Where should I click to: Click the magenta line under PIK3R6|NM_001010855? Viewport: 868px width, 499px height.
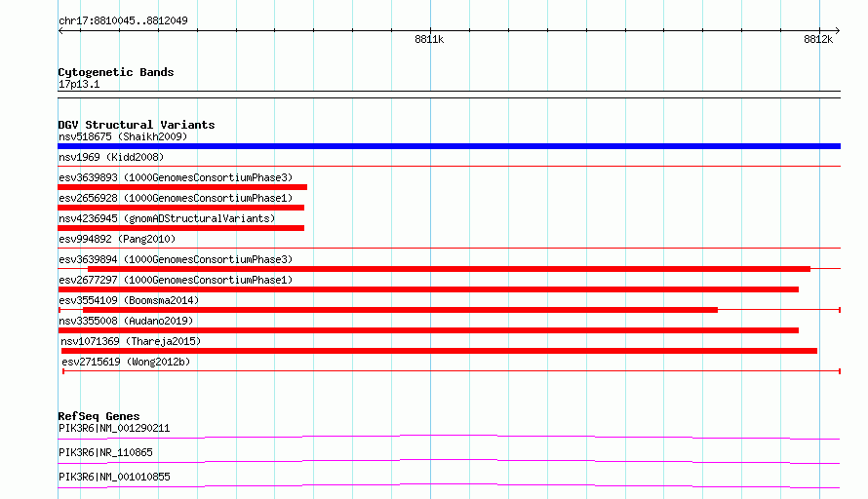click(x=449, y=485)
